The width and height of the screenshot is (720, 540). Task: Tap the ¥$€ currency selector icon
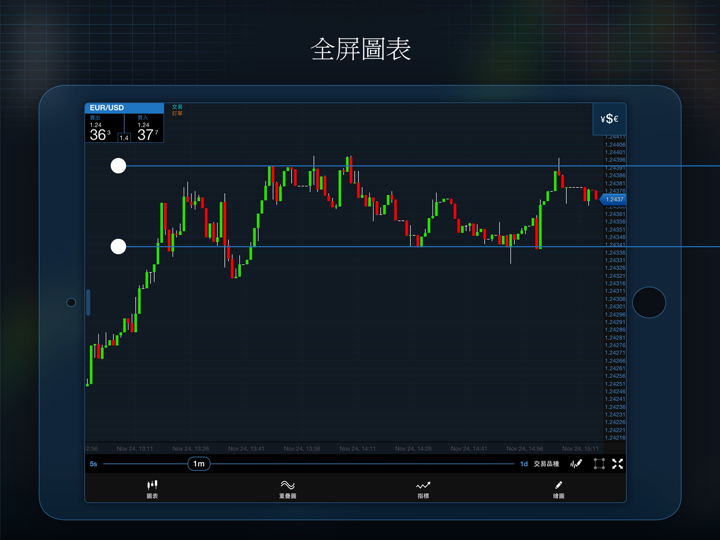click(x=609, y=119)
